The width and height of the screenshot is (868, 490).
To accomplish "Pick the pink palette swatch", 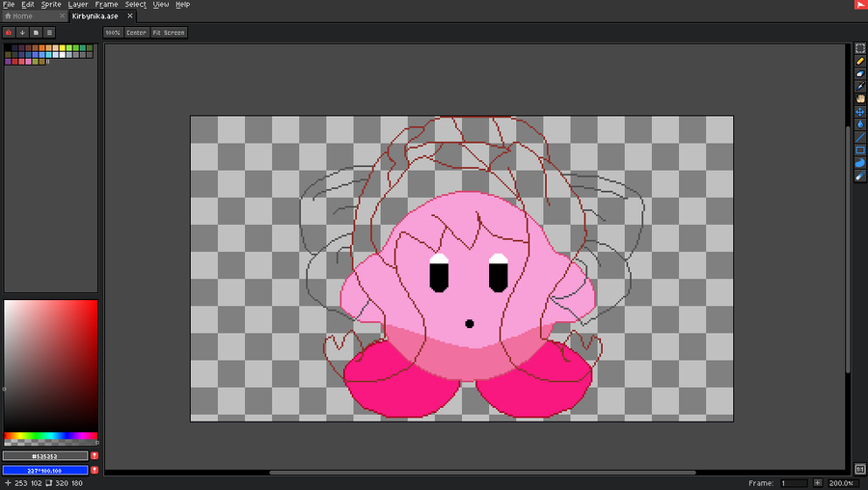I will pyautogui.click(x=28, y=62).
